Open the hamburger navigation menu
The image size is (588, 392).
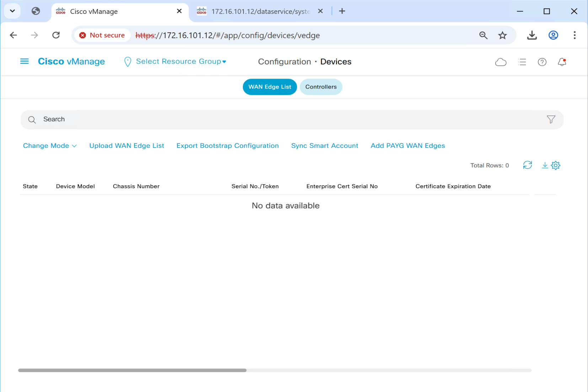point(24,62)
